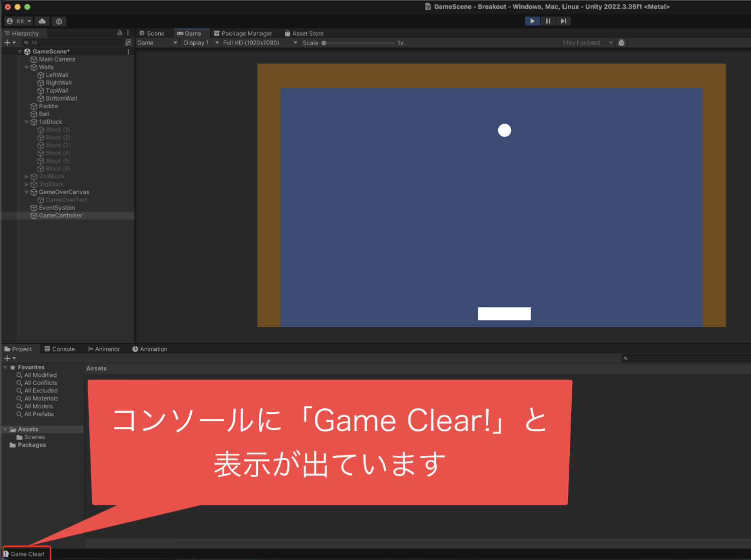
Task: Open the Hierarchy panel more options menu
Action: pos(128,33)
